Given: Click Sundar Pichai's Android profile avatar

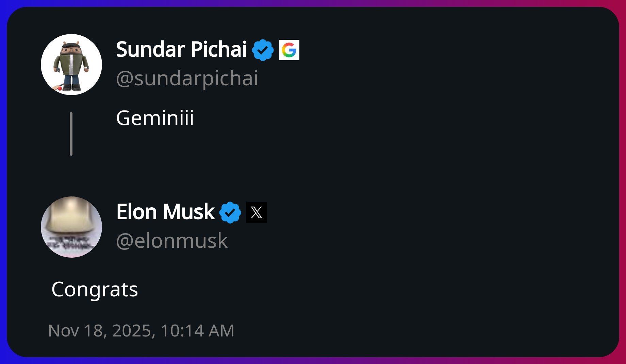Looking at the screenshot, I should pyautogui.click(x=71, y=65).
